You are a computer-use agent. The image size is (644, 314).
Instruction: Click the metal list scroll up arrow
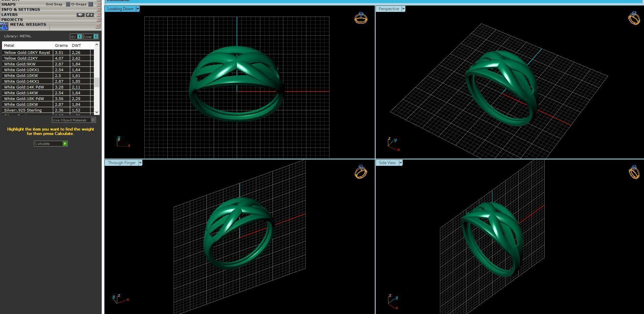click(x=97, y=44)
